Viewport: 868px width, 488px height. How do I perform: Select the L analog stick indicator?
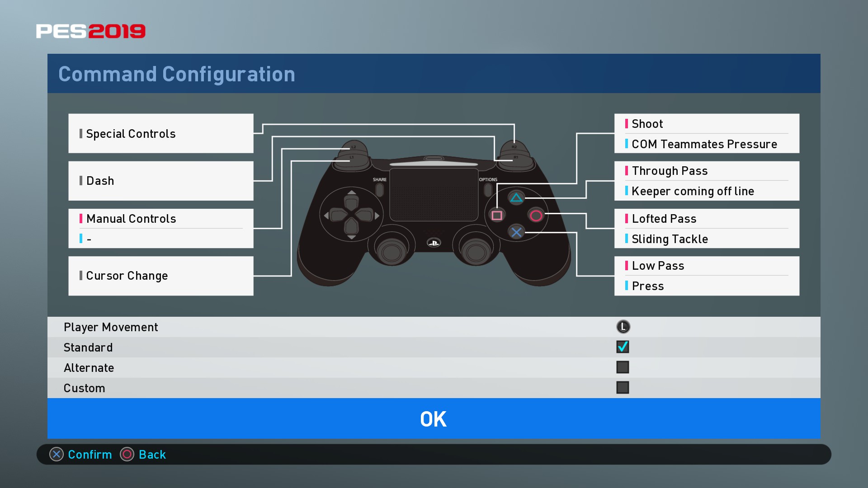pos(623,327)
